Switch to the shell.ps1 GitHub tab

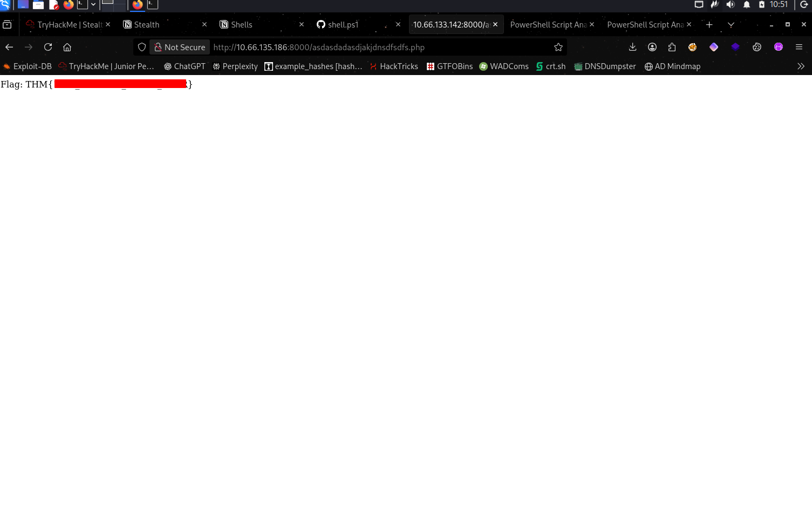[343, 25]
